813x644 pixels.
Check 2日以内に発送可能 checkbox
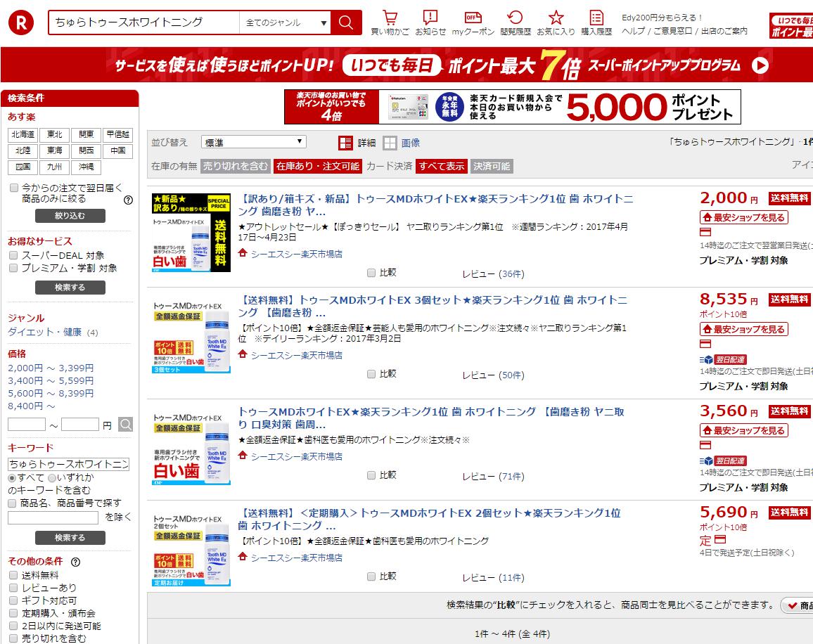tap(13, 626)
